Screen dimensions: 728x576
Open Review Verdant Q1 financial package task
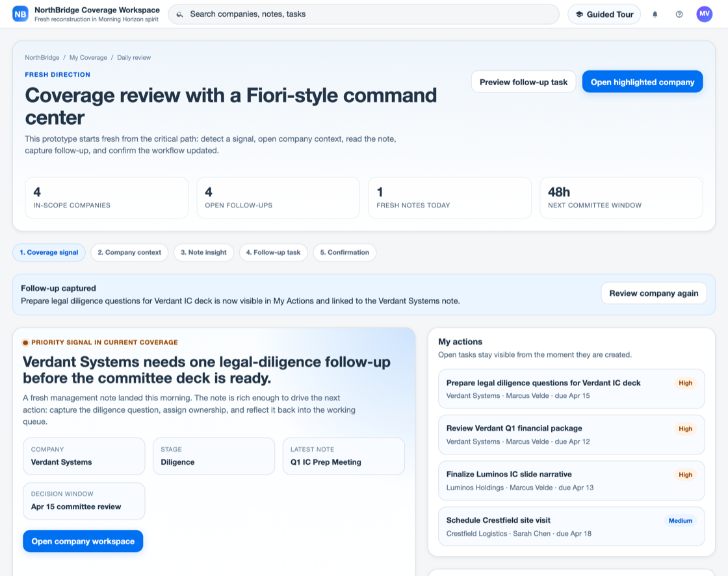[x=571, y=434]
